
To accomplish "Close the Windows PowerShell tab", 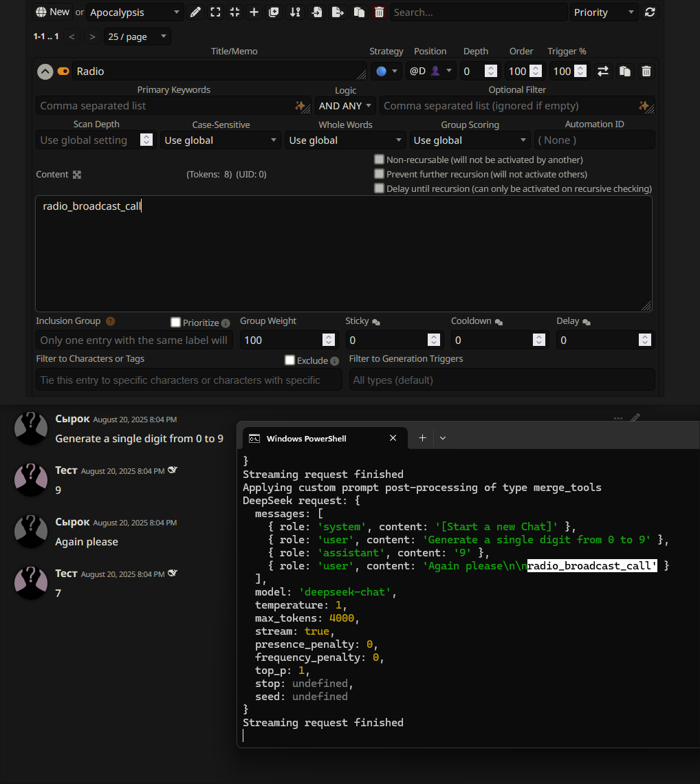I will pyautogui.click(x=393, y=438).
